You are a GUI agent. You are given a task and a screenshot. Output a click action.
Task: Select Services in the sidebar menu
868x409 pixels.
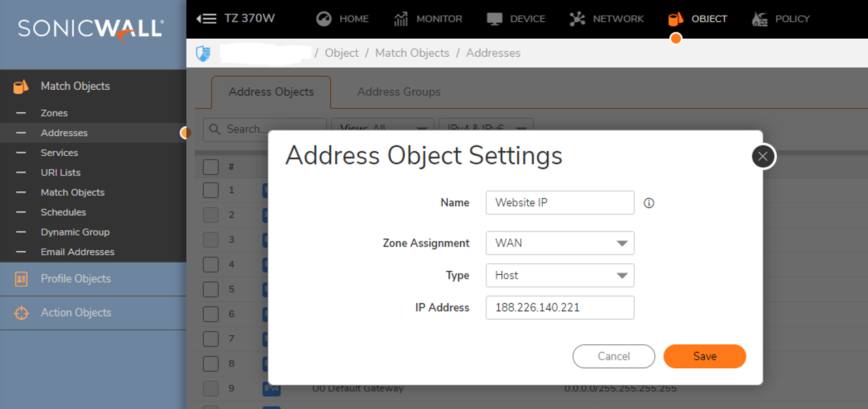(x=59, y=152)
